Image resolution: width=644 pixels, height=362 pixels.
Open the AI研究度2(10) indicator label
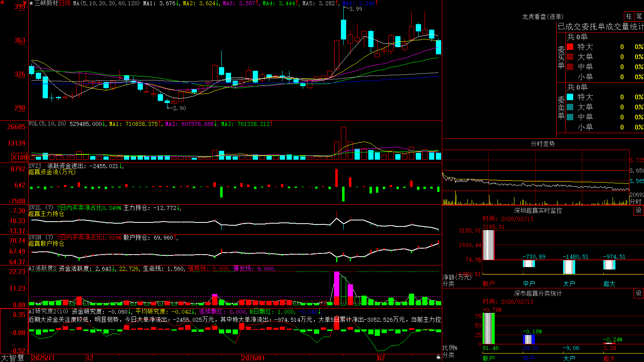pyautogui.click(x=48, y=311)
